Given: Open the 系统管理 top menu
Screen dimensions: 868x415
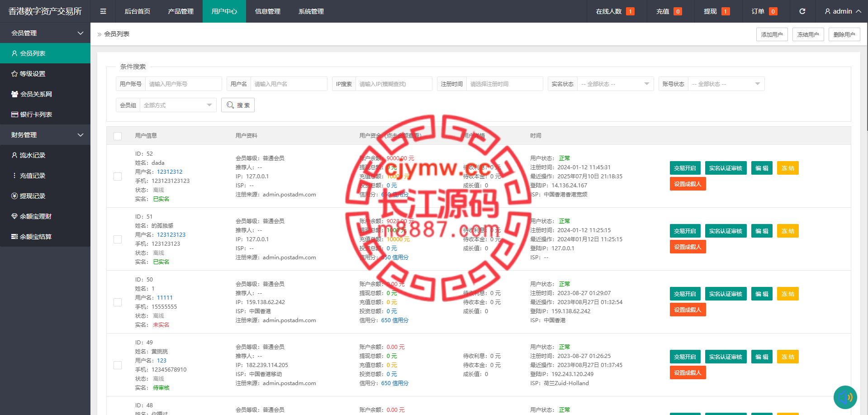Looking at the screenshot, I should 311,11.
